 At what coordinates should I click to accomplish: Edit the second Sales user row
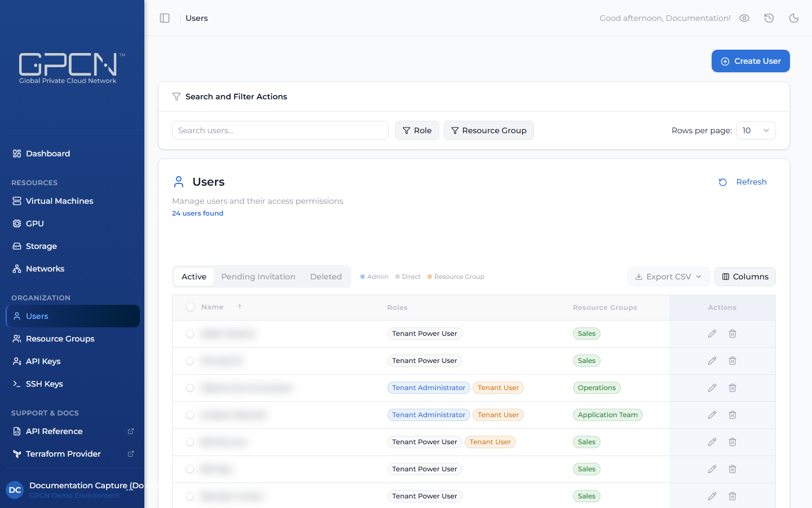coord(712,361)
